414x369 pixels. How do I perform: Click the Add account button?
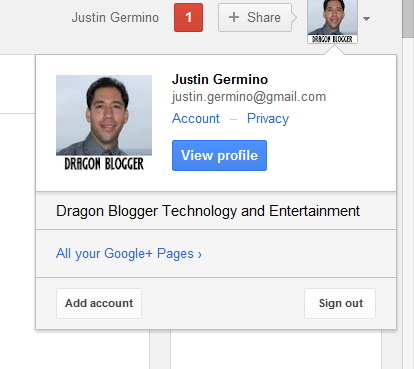[99, 303]
